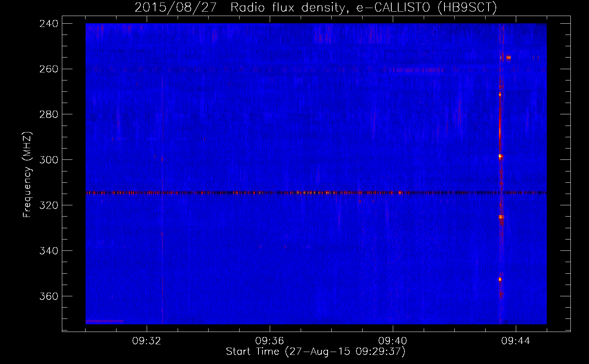Select the 300 frequency tick label

click(x=49, y=160)
